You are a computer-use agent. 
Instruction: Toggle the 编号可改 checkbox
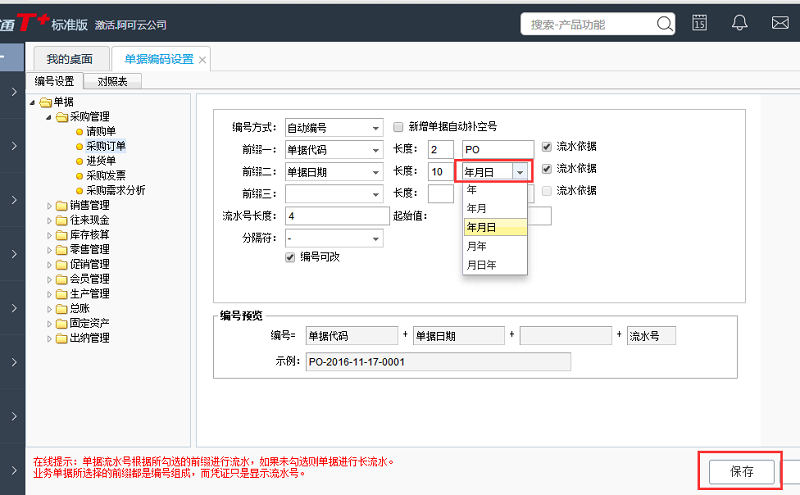click(290, 257)
